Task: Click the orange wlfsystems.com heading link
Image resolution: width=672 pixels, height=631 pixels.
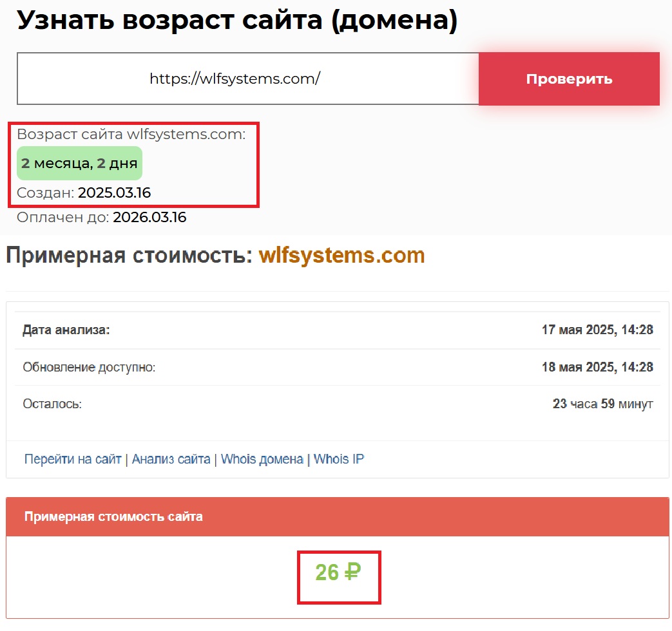Action: click(341, 255)
